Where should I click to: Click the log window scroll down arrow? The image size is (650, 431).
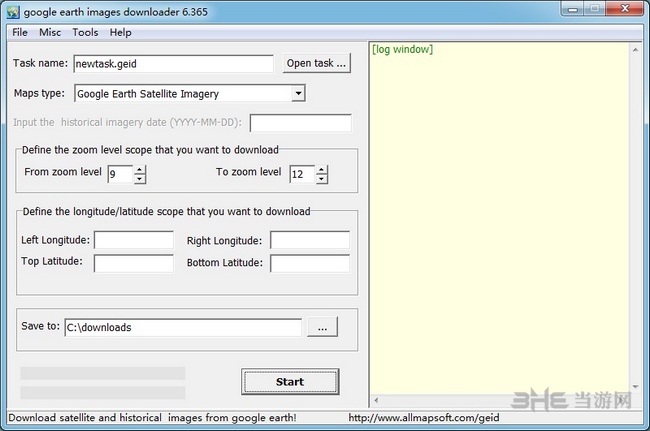pos(635,387)
